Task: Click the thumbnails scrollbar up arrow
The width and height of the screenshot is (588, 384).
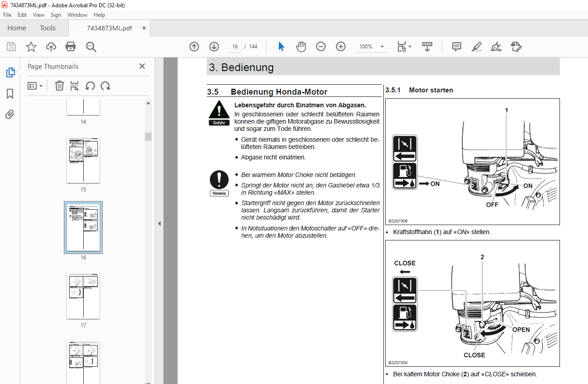Action: coord(148,103)
